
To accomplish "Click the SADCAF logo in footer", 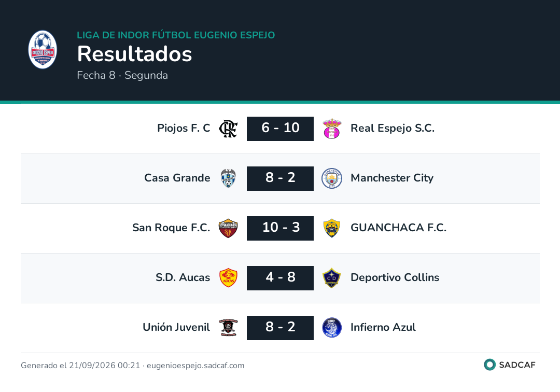I will pos(510,365).
